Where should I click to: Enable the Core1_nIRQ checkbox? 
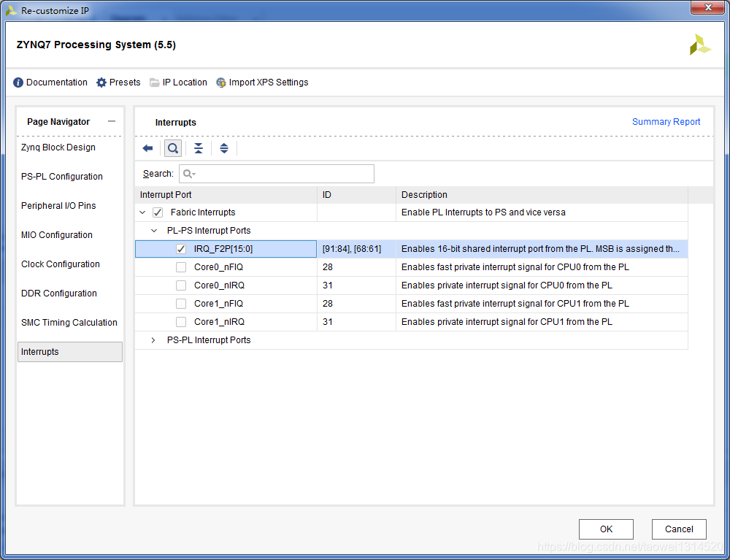coord(181,322)
